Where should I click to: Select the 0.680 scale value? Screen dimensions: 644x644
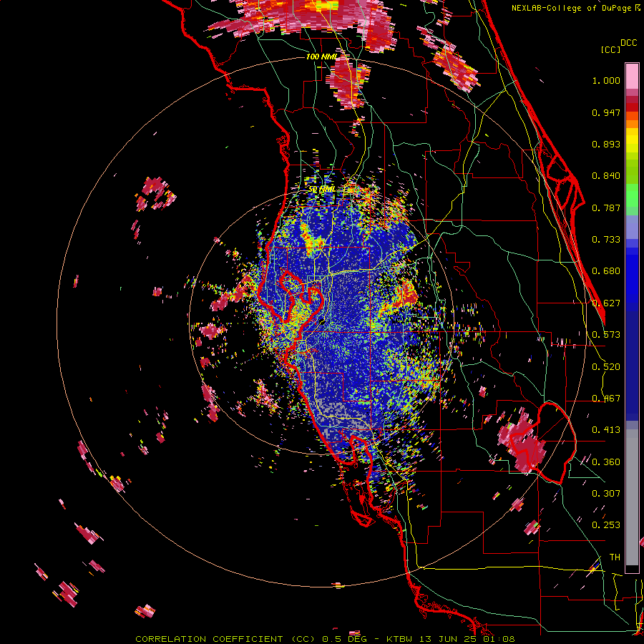click(x=606, y=271)
